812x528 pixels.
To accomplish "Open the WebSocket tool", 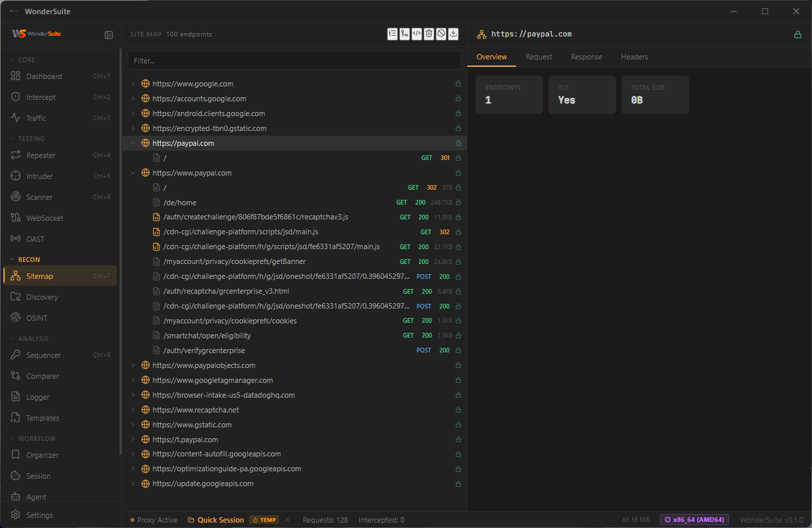I will pyautogui.click(x=60, y=218).
